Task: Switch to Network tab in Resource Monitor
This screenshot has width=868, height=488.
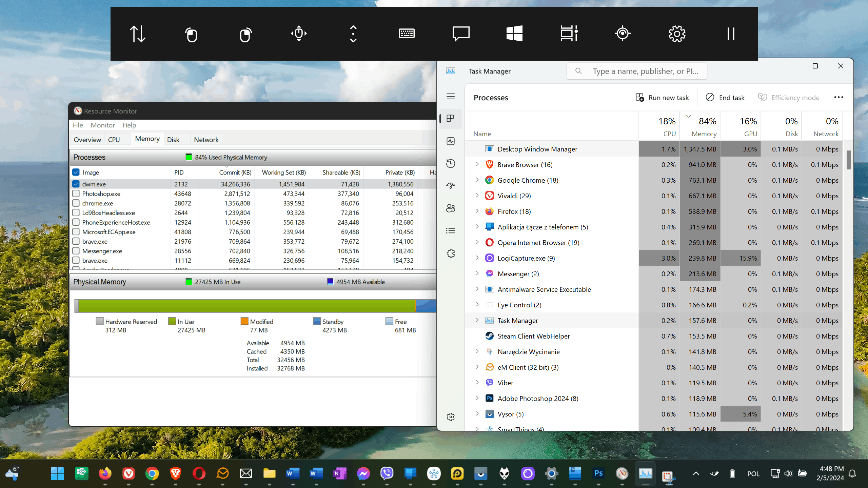Action: coord(206,140)
